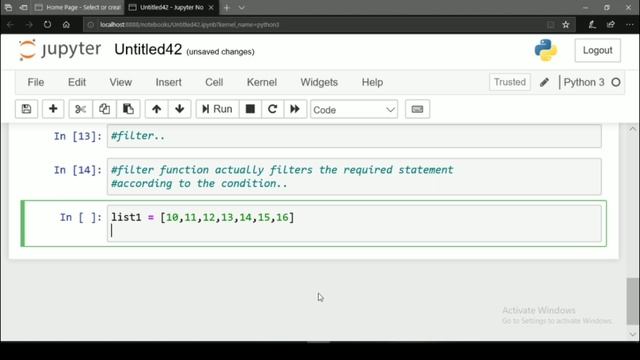Viewport: 640px width, 360px height.
Task: Open browser settings and more menu
Action: tap(629, 24)
